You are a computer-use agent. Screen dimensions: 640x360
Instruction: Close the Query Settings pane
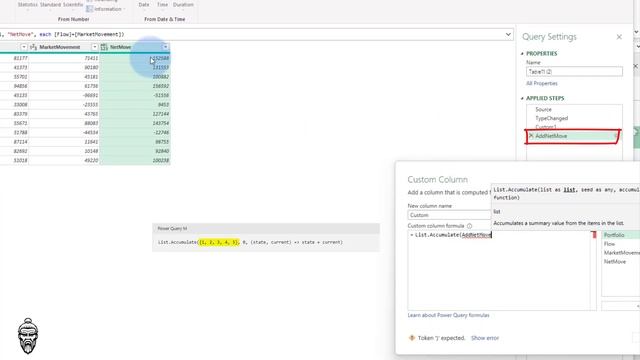pos(619,37)
